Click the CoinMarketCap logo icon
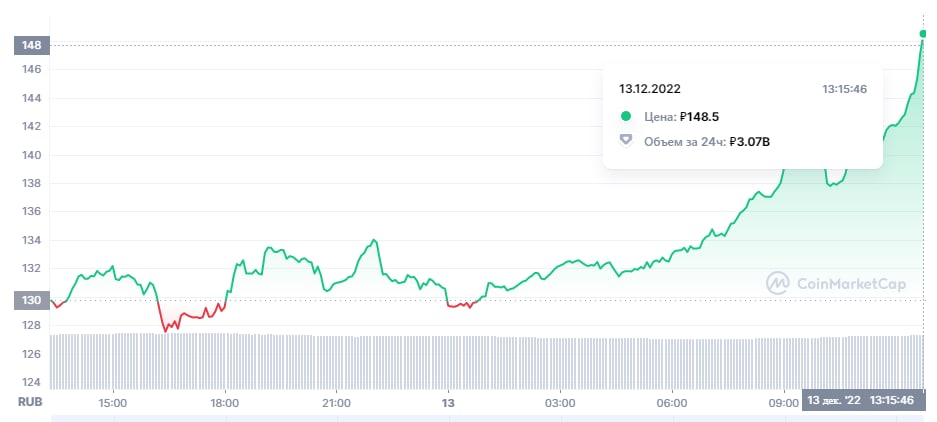 (778, 284)
